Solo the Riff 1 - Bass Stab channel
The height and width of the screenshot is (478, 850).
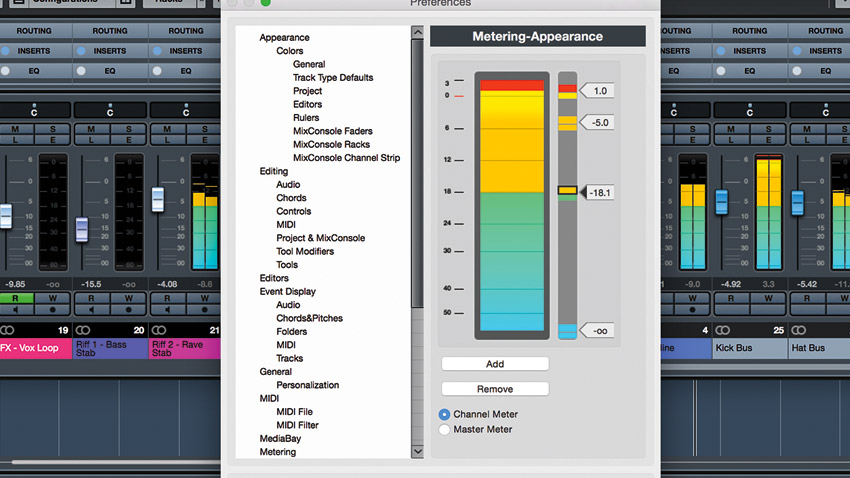128,129
